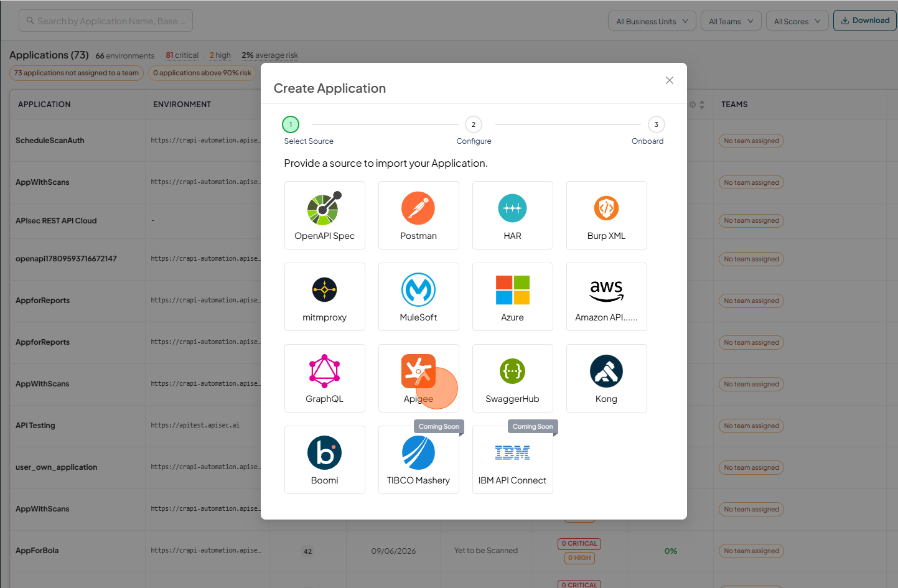The width and height of the screenshot is (898, 588).
Task: Pick the HAR import source
Action: (x=512, y=215)
